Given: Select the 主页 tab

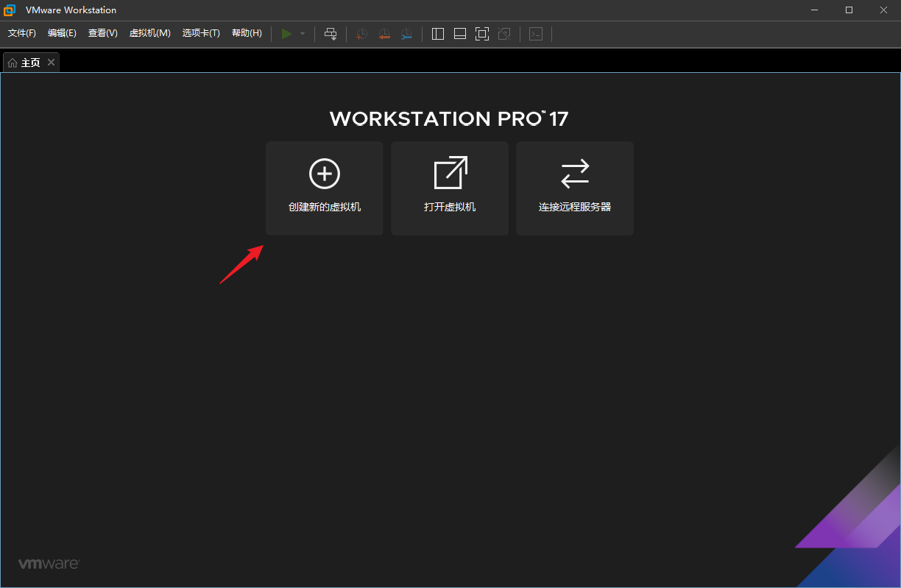Looking at the screenshot, I should (31, 63).
